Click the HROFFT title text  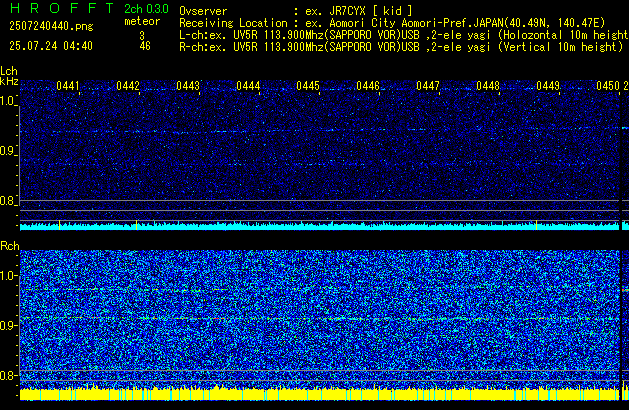[63, 8]
